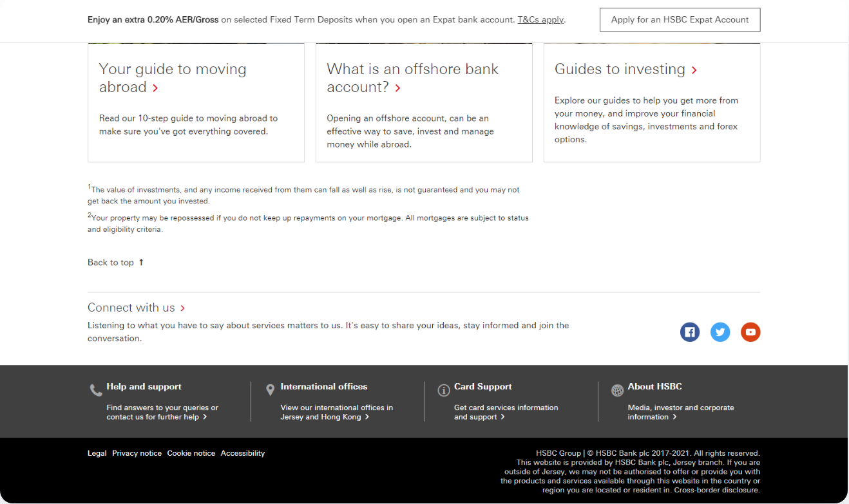Viewport: 849px width, 504px height.
Task: Open the Privacy notice footer link
Action: [137, 453]
